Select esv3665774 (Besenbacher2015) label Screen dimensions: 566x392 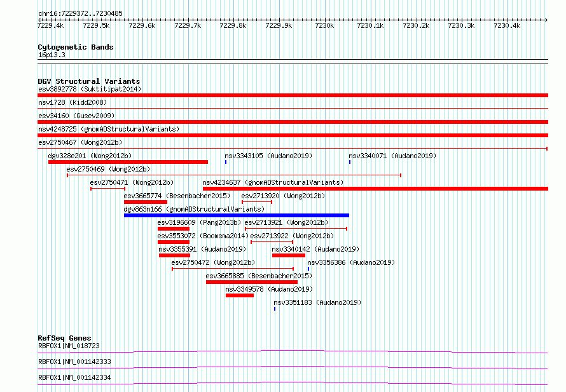(177, 196)
